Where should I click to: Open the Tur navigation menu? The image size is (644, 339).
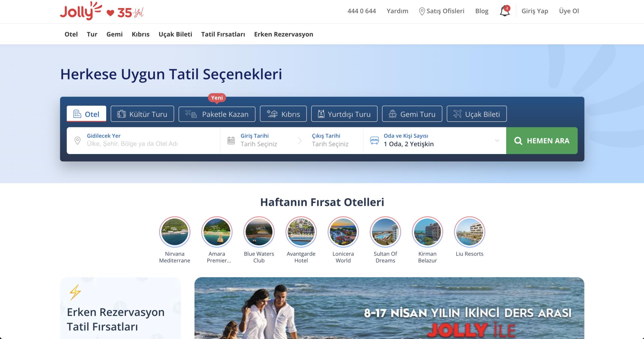point(92,34)
